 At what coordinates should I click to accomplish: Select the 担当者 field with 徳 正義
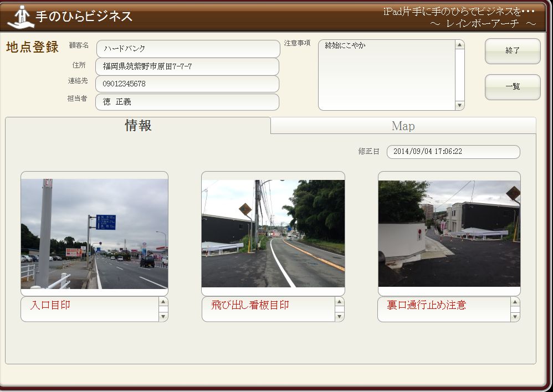(187, 102)
